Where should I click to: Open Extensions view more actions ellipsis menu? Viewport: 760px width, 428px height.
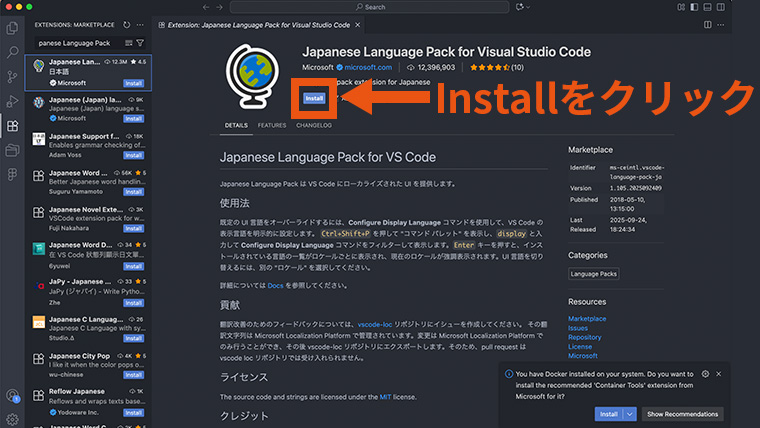point(139,23)
